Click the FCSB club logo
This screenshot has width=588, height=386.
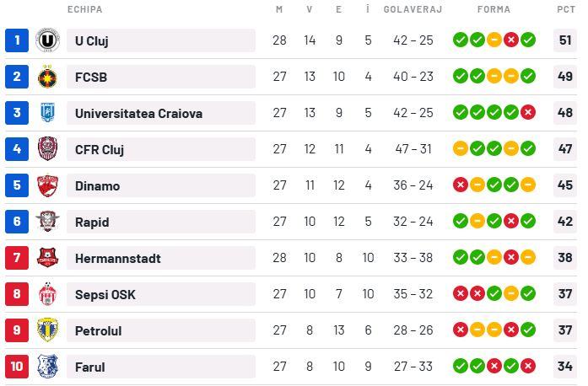coord(48,77)
